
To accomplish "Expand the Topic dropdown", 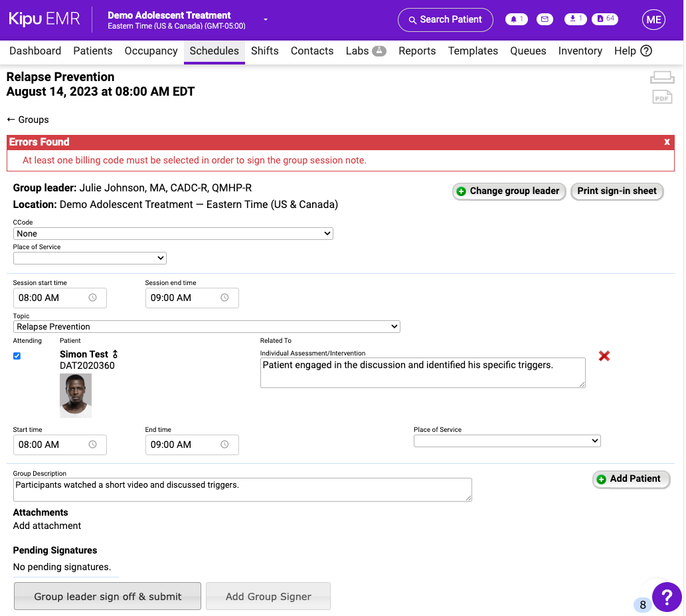I will 207,327.
